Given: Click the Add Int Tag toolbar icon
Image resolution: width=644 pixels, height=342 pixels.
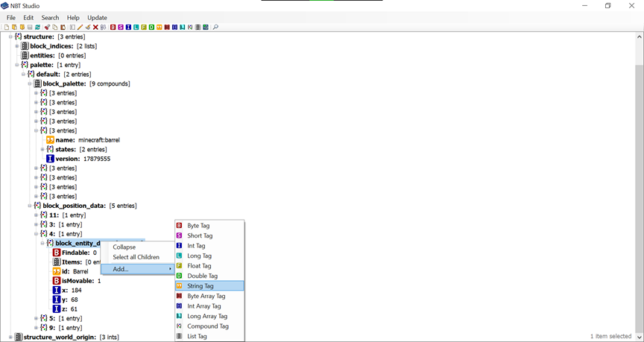Looking at the screenshot, I should pos(128,28).
